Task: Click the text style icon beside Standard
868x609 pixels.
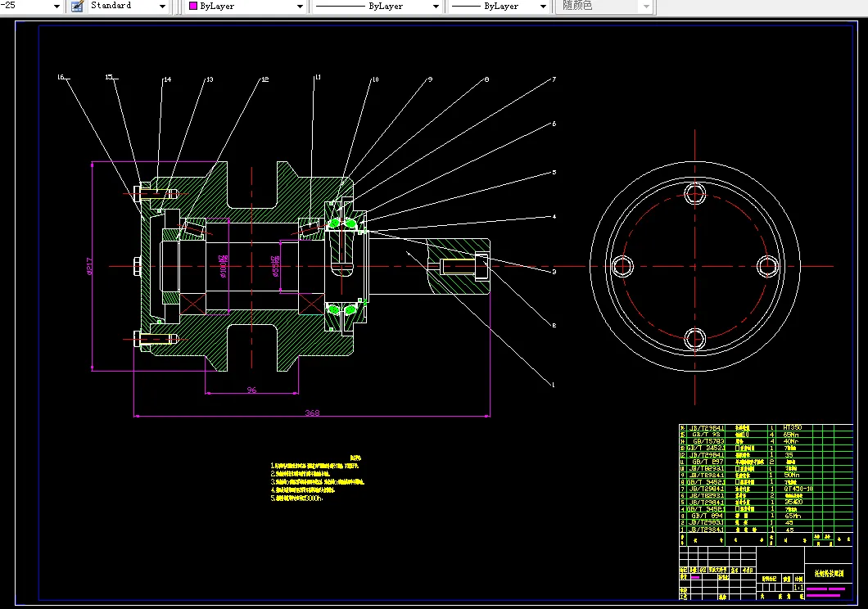Action: pos(77,6)
